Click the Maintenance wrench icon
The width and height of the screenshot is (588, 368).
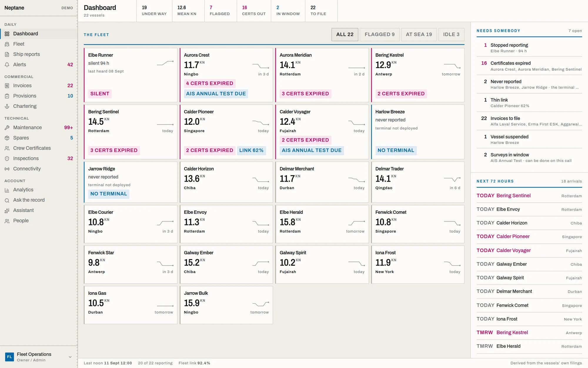click(x=7, y=127)
